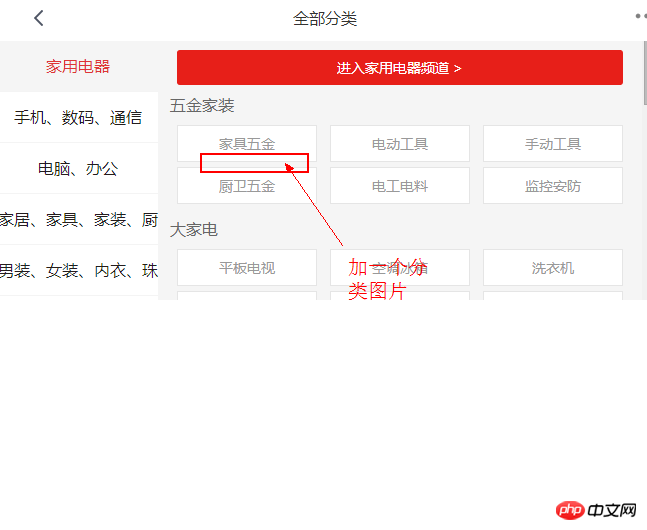Select the 手机、数码、通信 category
The height and width of the screenshot is (530, 647).
click(x=78, y=118)
